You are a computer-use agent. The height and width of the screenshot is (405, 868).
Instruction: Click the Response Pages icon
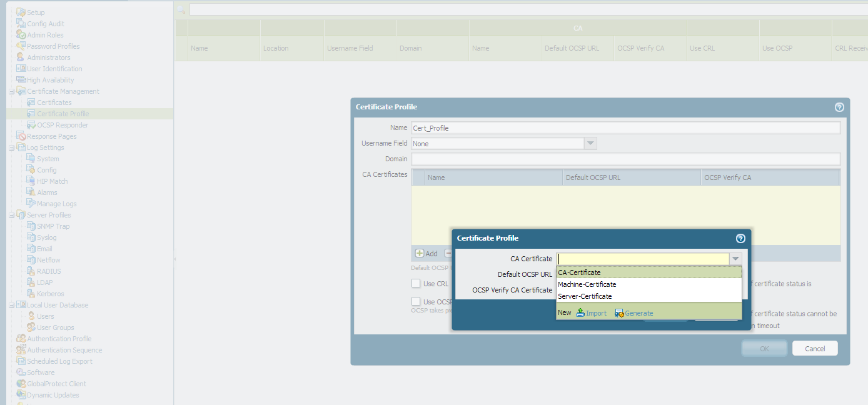21,136
